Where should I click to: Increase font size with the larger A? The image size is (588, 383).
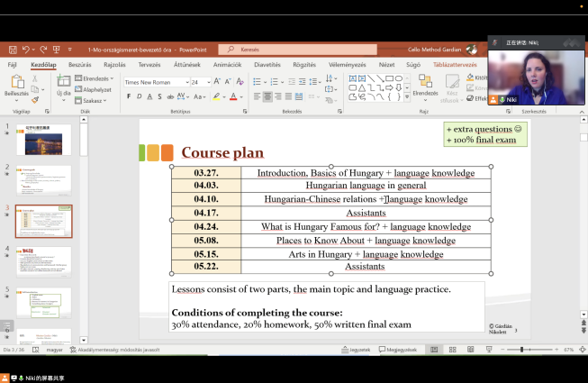217,81
